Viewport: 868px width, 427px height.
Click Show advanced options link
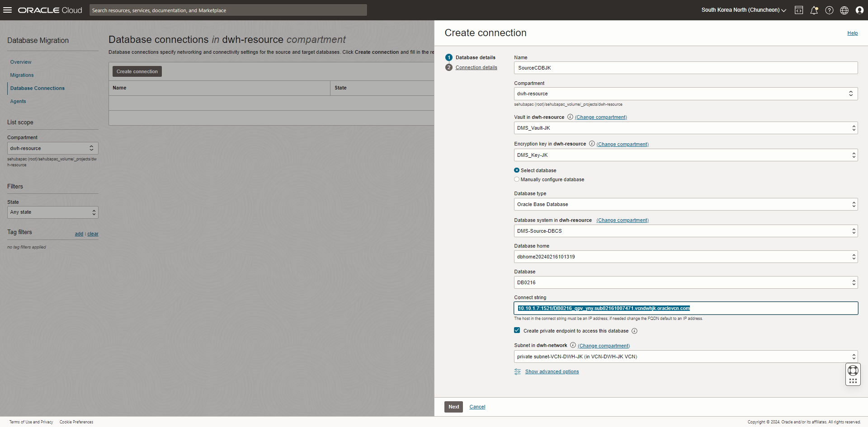coord(552,371)
